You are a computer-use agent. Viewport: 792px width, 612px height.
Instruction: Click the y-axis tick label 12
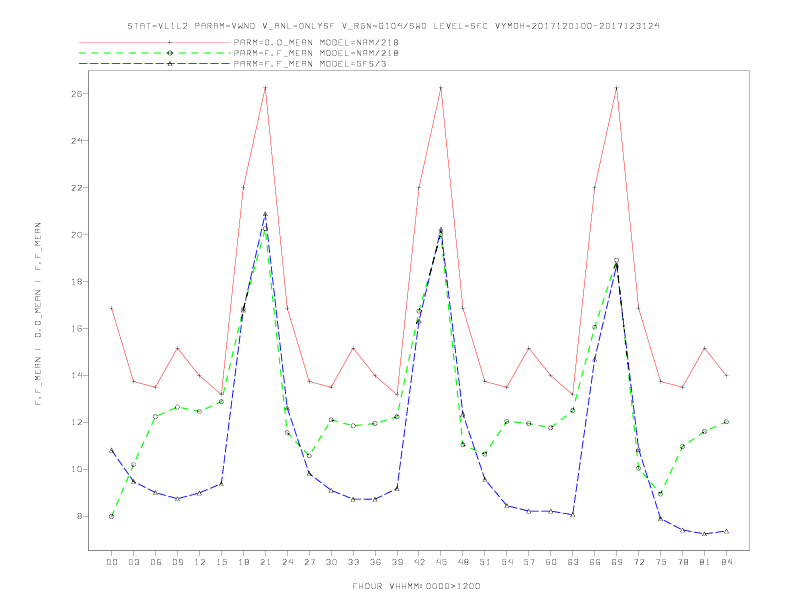click(x=77, y=423)
